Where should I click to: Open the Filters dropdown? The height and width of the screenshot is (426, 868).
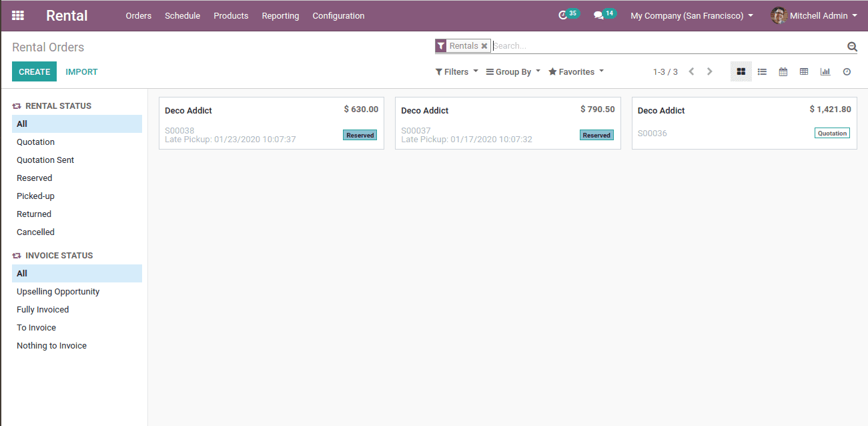(x=457, y=71)
